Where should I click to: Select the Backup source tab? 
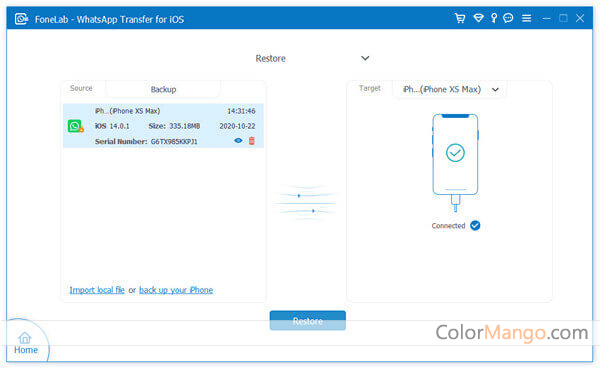[x=163, y=89]
